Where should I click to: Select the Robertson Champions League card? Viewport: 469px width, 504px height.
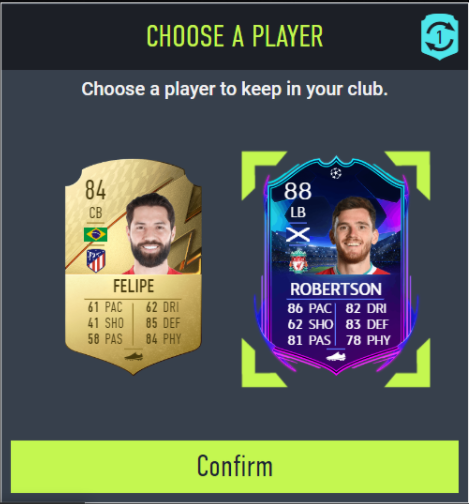(336, 265)
